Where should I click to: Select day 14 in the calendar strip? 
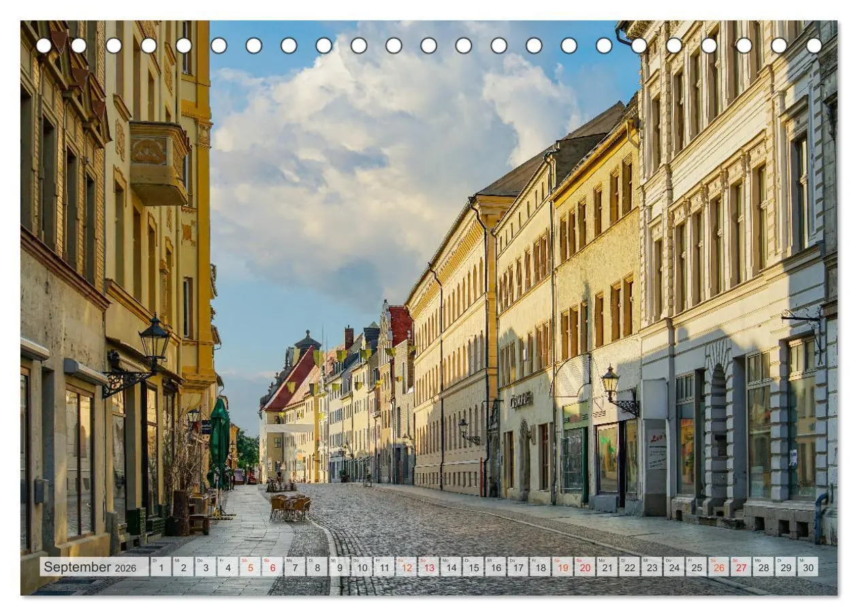tap(451, 567)
